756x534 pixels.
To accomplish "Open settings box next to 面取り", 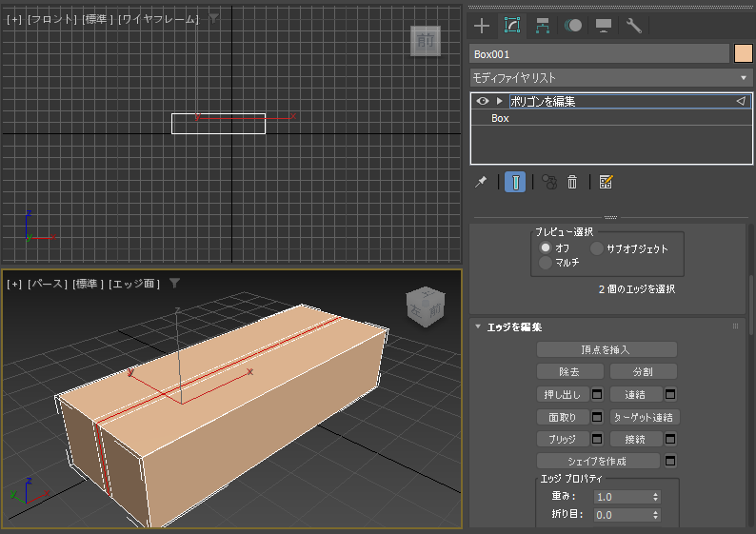I will pyautogui.click(x=597, y=417).
